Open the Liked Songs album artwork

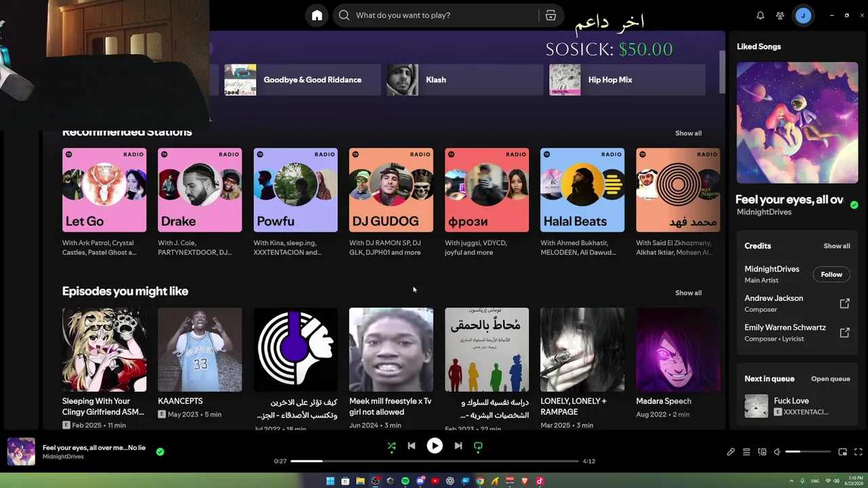[x=797, y=123]
